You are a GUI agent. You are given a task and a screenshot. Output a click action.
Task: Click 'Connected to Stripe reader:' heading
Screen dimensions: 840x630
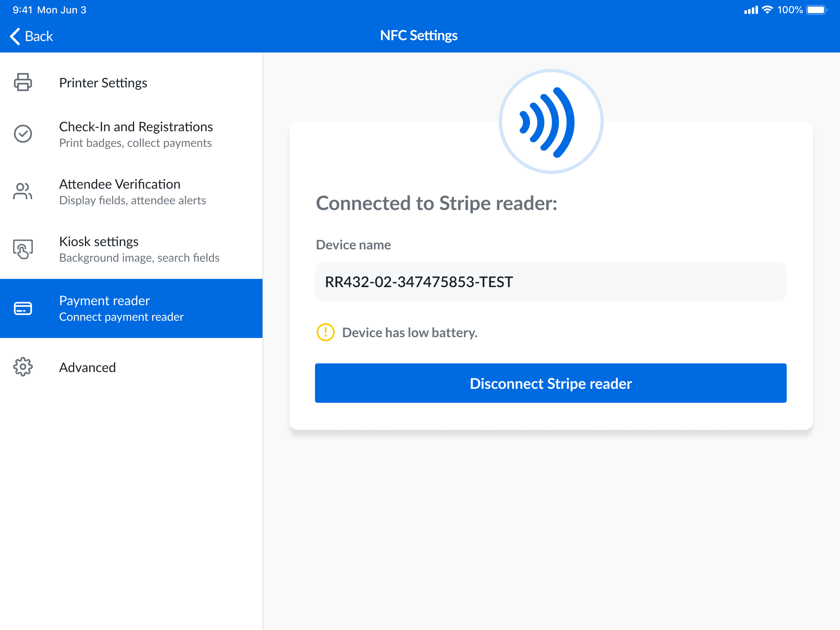point(436,203)
